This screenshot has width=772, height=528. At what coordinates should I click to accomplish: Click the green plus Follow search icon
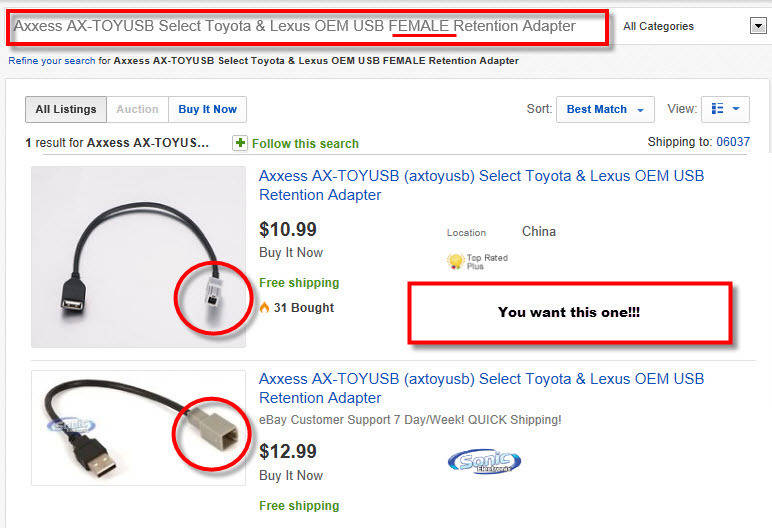tap(240, 143)
